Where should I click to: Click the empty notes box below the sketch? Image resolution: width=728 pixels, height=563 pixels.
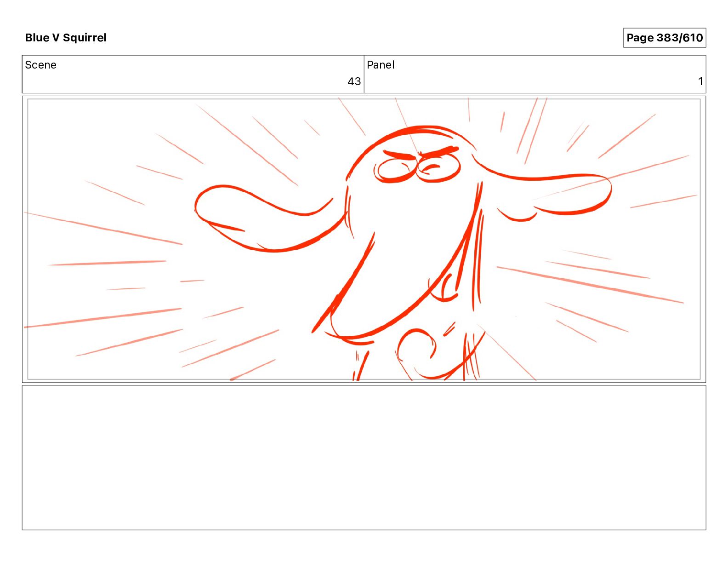coord(364,458)
